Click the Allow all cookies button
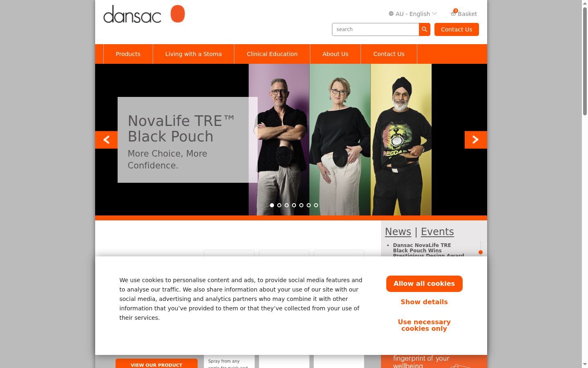The width and height of the screenshot is (588, 368). coord(424,284)
